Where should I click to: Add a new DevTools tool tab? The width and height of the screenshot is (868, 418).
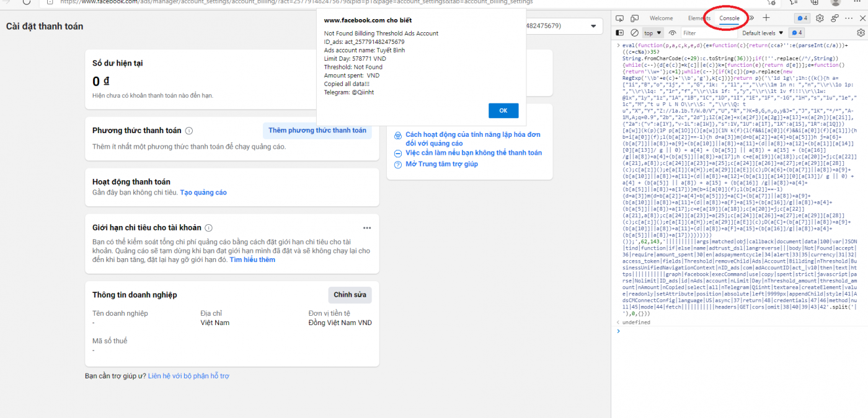[x=766, y=19]
